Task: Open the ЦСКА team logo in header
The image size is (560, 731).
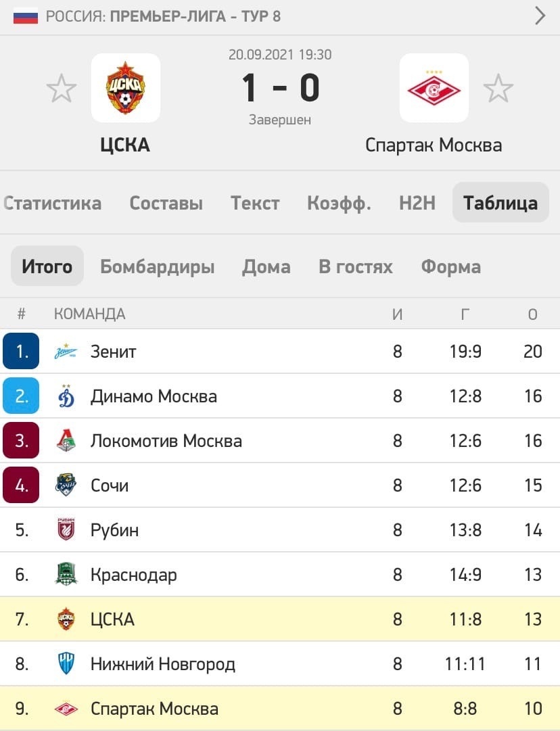Action: [125, 88]
